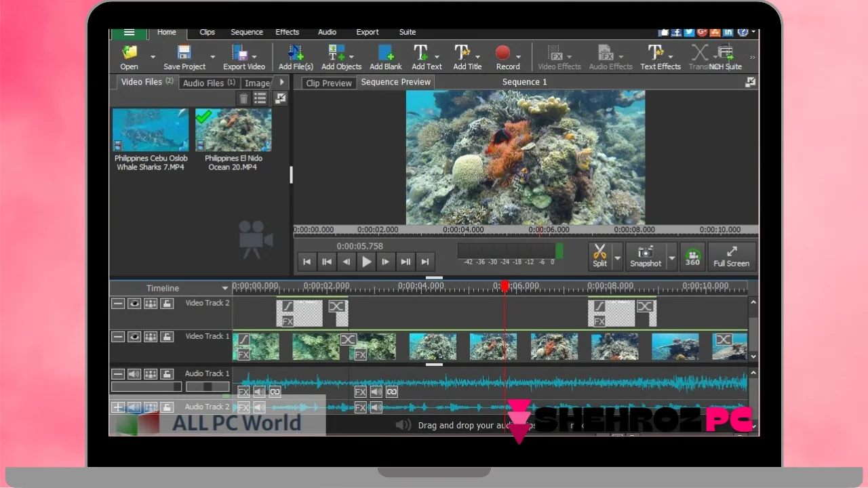Screen dimensions: 868x488
Task: Switch to the Clips ribbon tab
Action: (x=207, y=32)
